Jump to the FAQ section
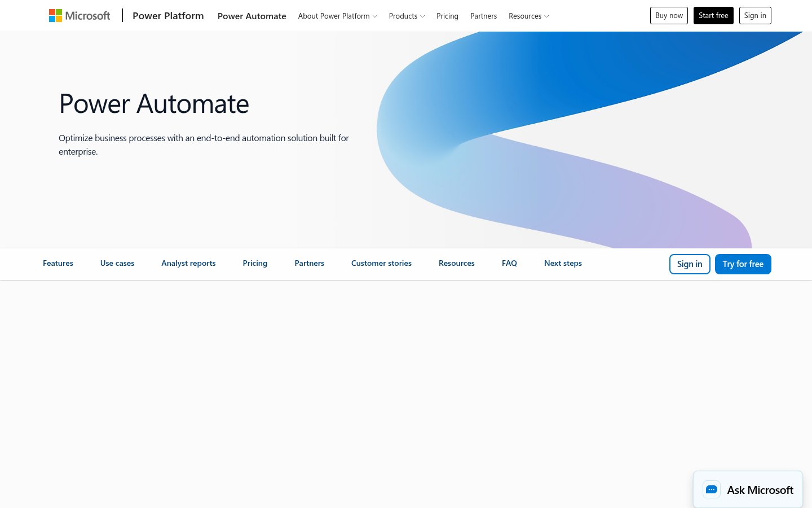 pyautogui.click(x=509, y=263)
